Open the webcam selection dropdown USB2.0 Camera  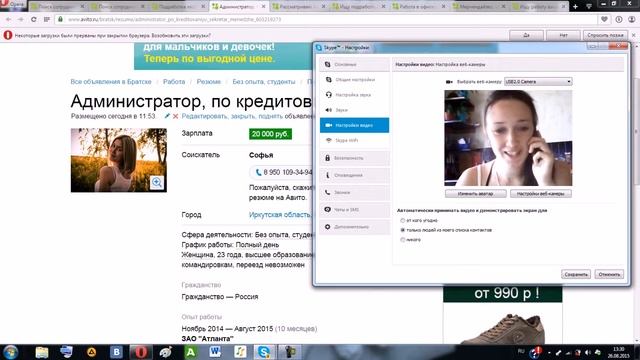point(538,82)
